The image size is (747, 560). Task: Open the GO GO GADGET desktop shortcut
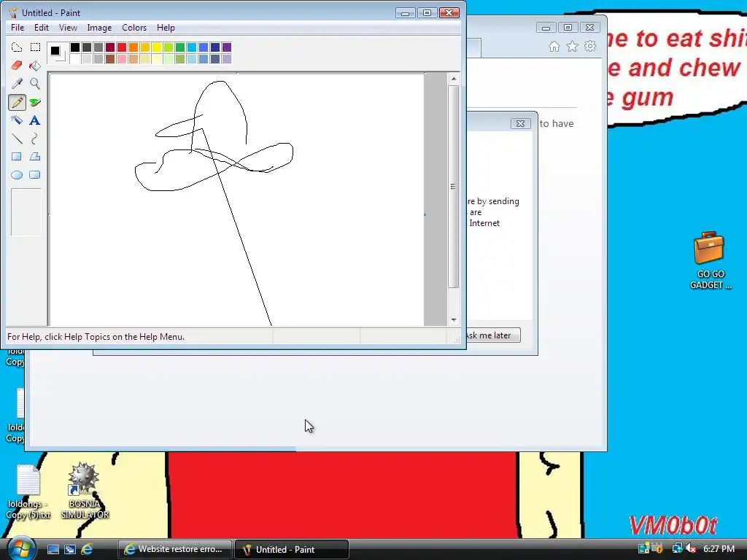click(x=709, y=260)
